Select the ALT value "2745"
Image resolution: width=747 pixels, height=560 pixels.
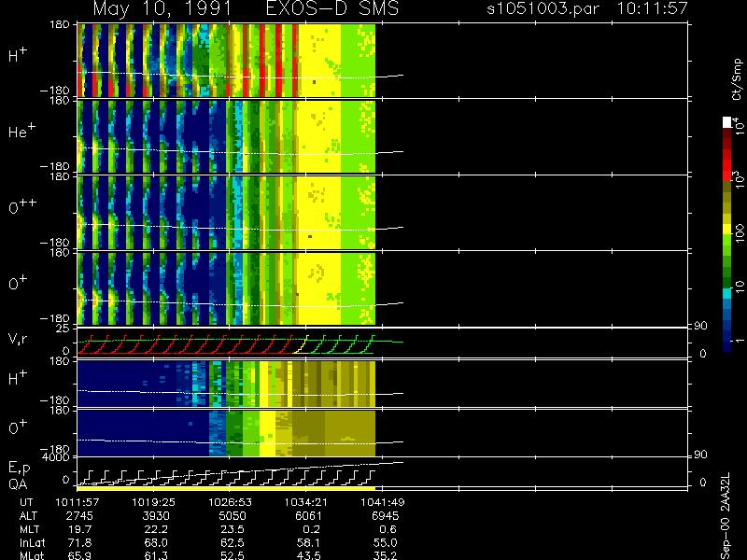click(x=79, y=516)
